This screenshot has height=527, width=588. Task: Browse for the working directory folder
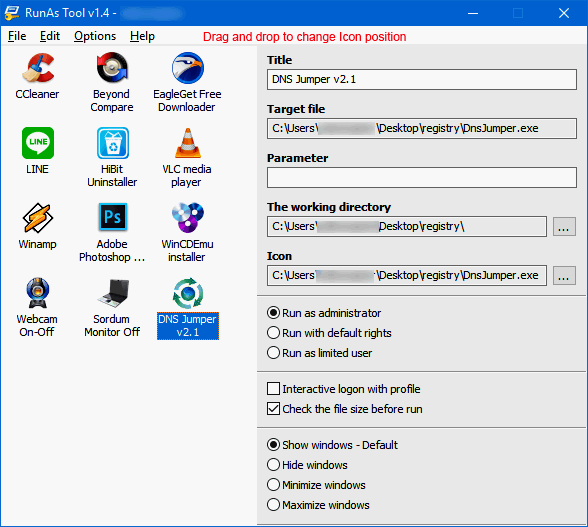[564, 226]
